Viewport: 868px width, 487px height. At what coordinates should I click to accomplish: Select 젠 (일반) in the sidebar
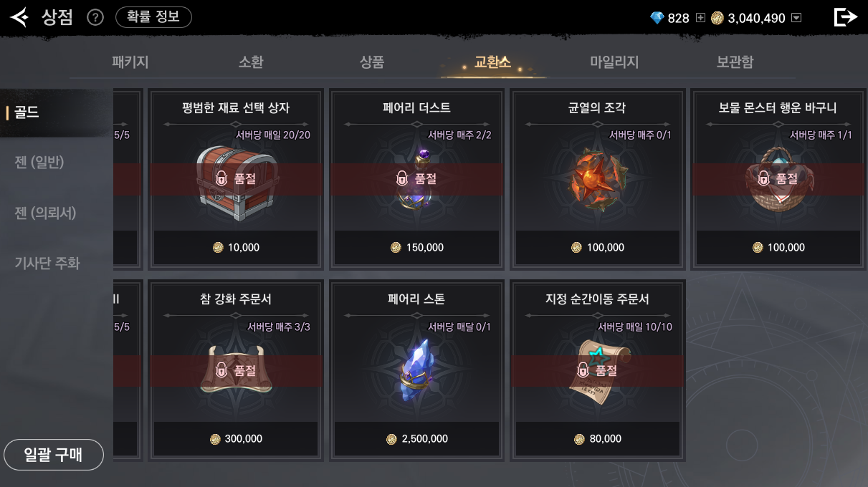coord(39,163)
